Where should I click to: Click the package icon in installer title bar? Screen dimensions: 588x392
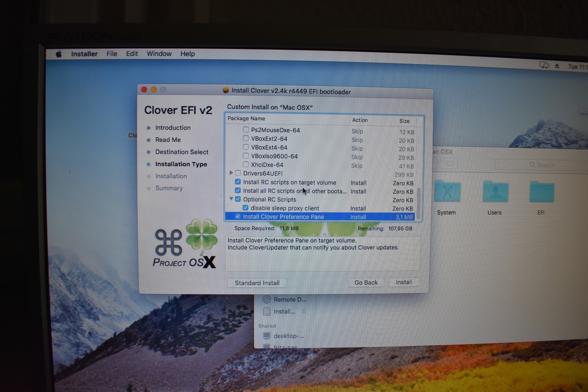click(226, 90)
